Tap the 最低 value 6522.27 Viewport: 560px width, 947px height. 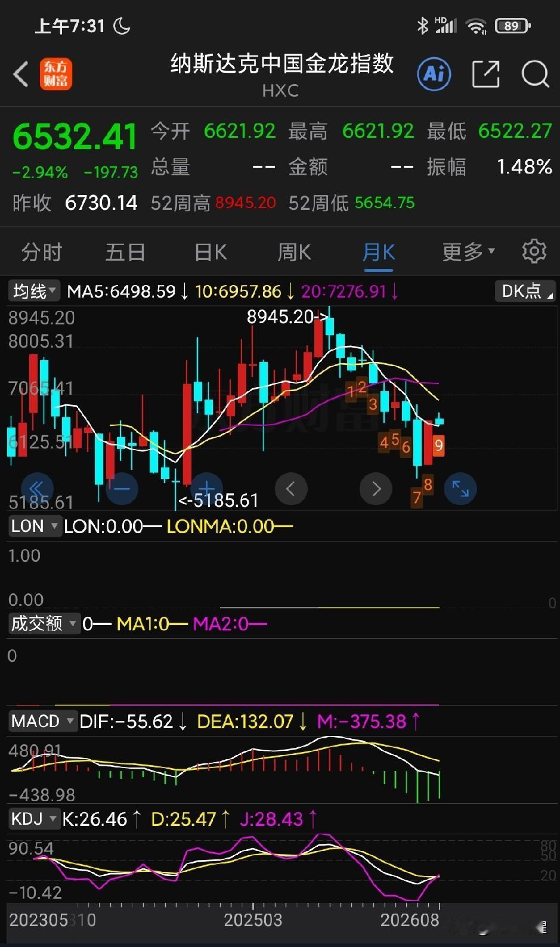pyautogui.click(x=515, y=131)
